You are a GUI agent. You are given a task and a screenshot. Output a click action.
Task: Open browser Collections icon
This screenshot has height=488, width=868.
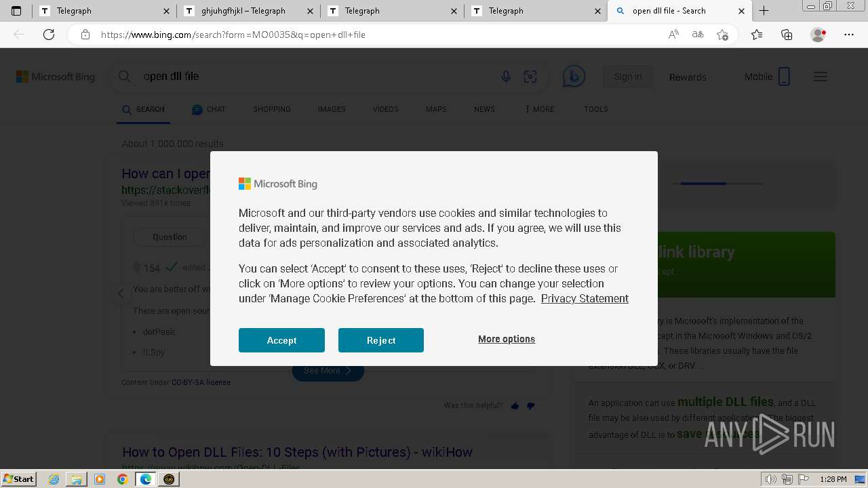click(x=787, y=35)
